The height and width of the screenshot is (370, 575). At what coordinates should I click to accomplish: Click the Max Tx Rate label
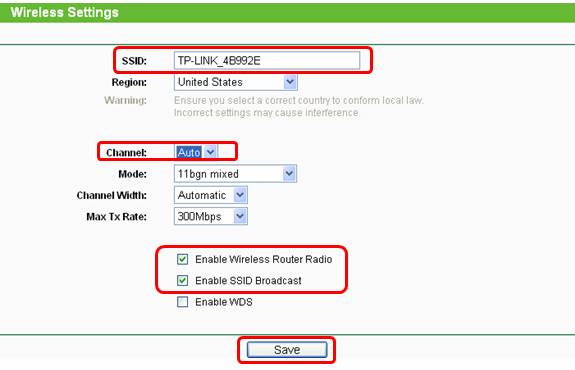pos(116,217)
